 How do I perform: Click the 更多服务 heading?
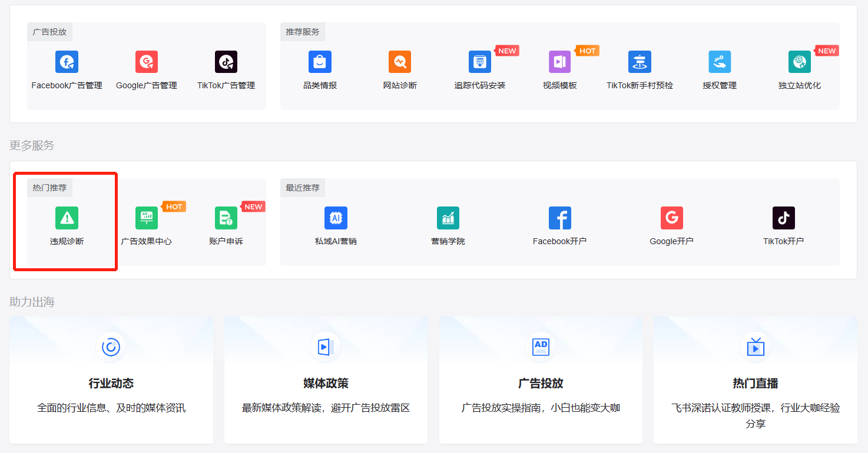(x=32, y=145)
